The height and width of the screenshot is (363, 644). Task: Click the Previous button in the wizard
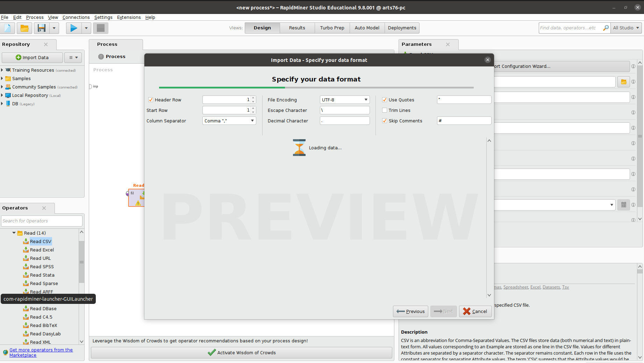[x=410, y=311]
